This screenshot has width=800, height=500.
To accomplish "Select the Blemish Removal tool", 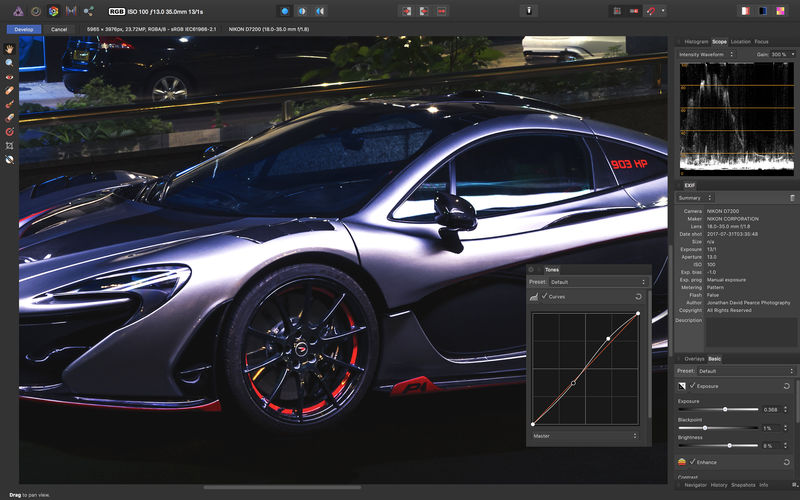I will pos(9,90).
